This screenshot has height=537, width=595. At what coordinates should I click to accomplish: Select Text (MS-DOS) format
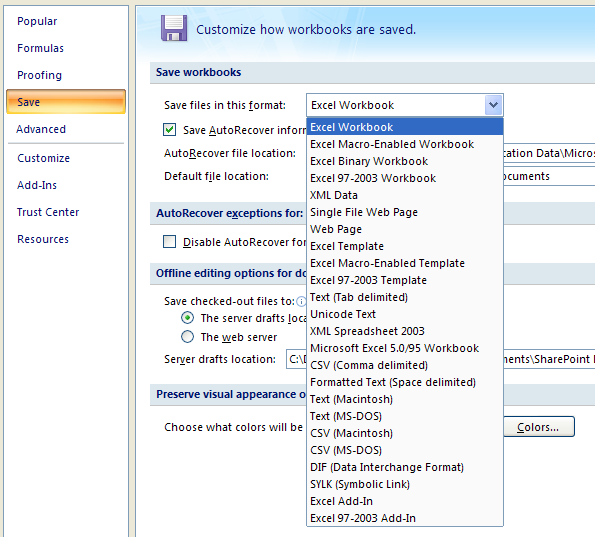[x=405, y=416]
